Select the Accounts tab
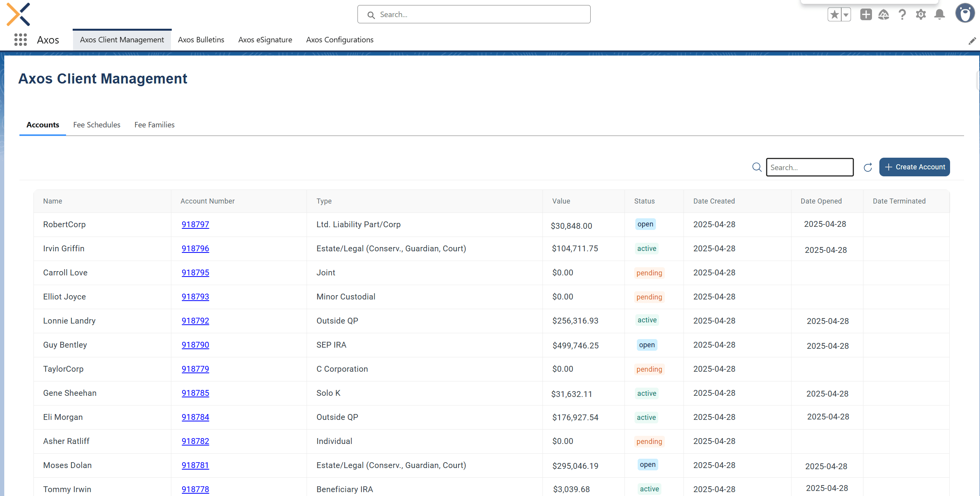980x496 pixels. pyautogui.click(x=43, y=125)
